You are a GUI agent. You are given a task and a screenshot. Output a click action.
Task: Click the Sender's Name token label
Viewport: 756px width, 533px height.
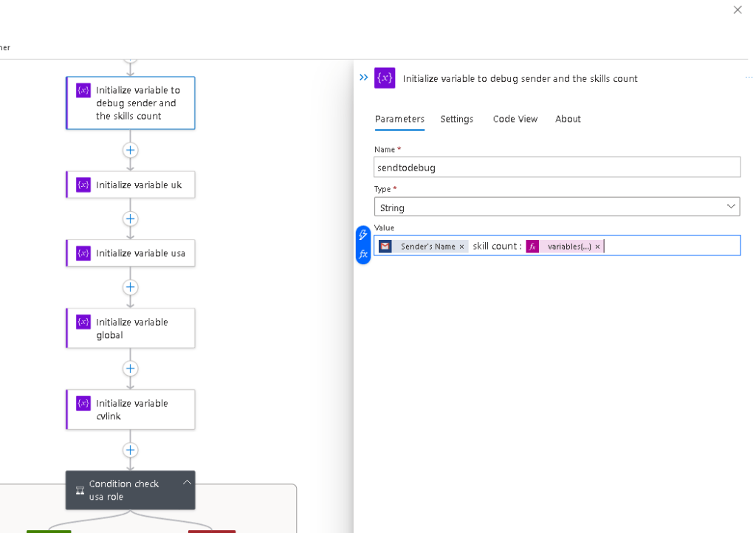click(x=427, y=247)
